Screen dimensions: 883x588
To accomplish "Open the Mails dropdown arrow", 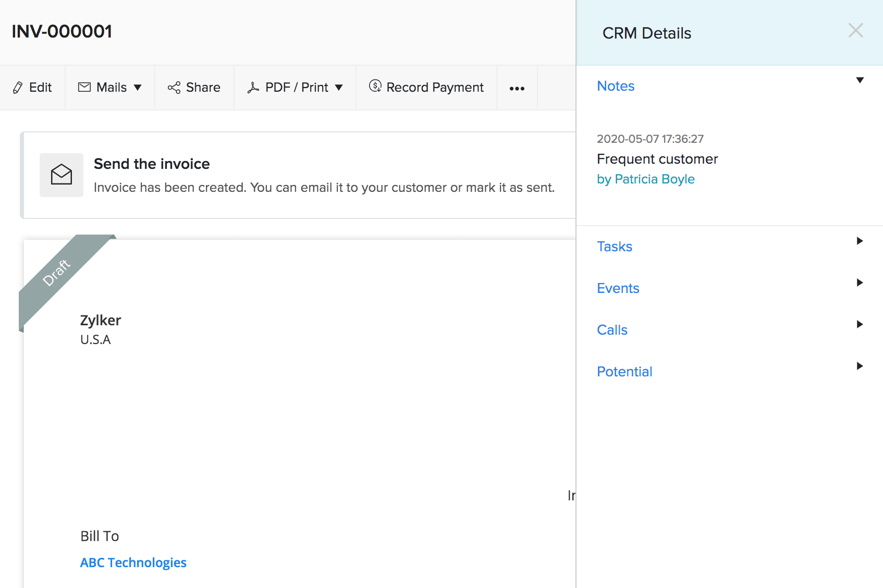I will (x=138, y=87).
